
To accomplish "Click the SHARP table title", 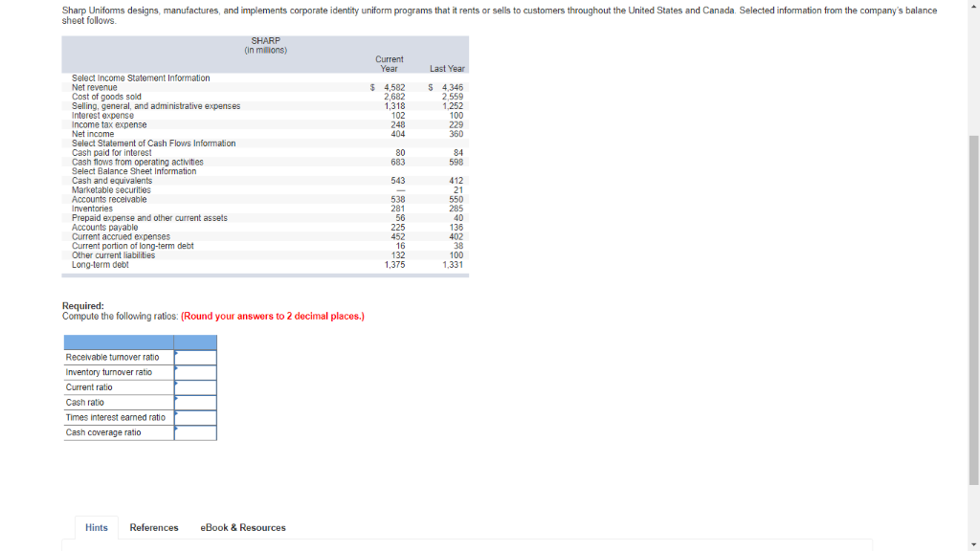I will point(266,40).
